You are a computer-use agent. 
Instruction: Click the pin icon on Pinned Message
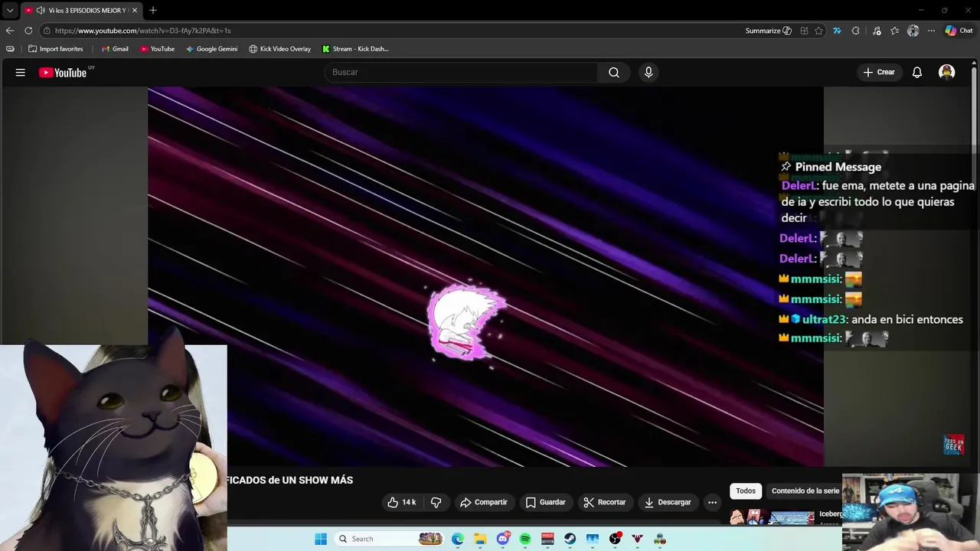click(x=786, y=167)
